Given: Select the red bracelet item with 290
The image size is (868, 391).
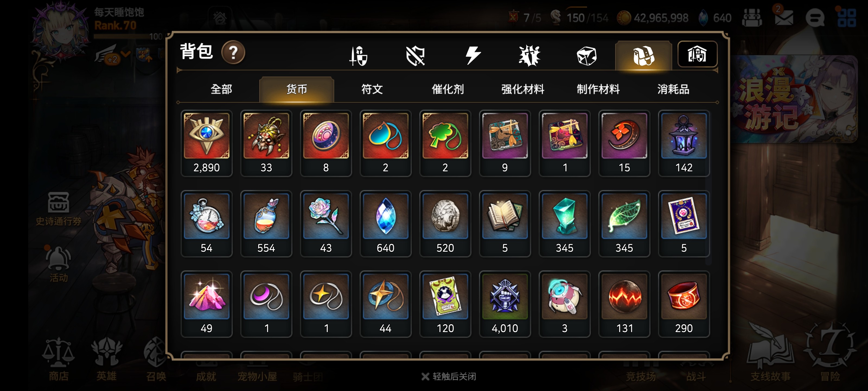Looking at the screenshot, I should [x=684, y=304].
